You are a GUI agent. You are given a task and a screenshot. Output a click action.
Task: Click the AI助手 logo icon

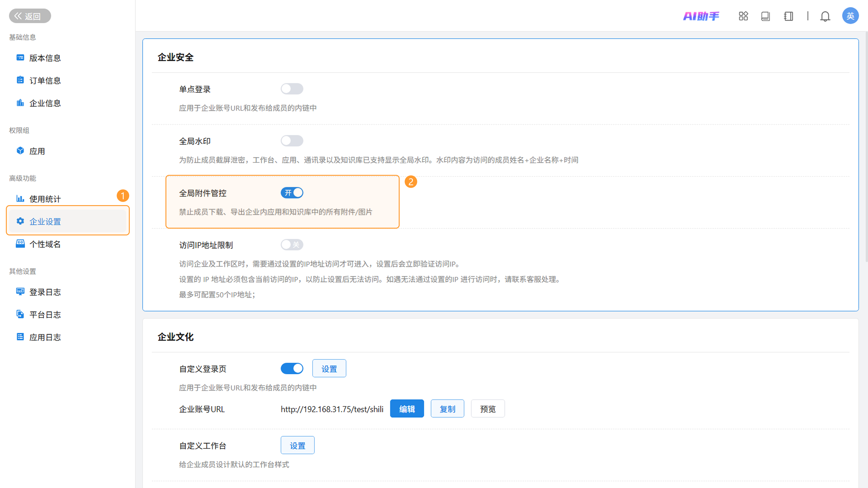[701, 16]
